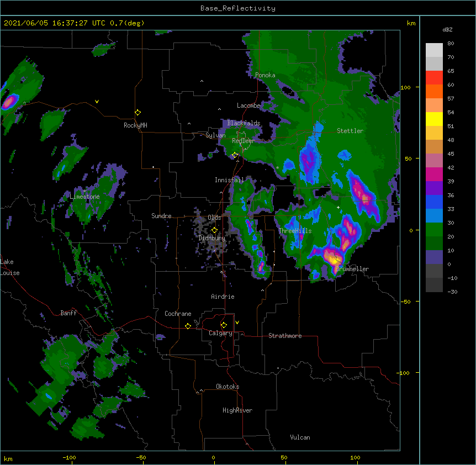Click the 100 tick on the right axis
The height and width of the screenshot is (465, 476).
click(405, 87)
